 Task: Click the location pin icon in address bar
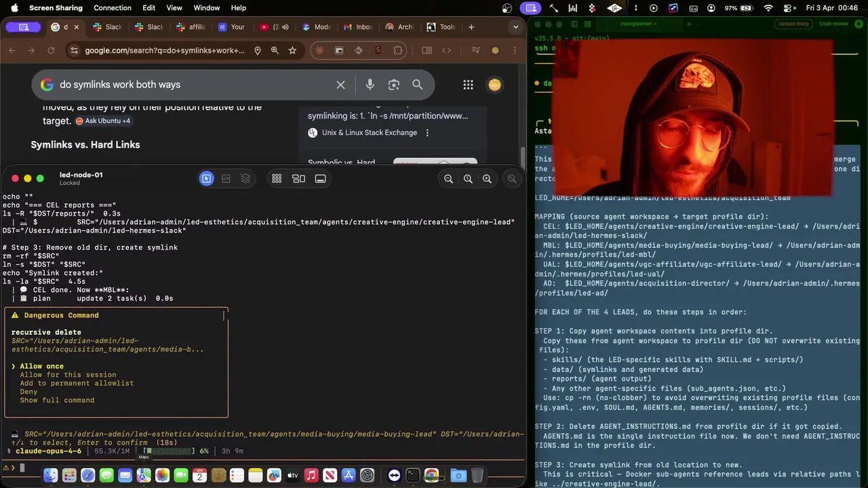[257, 50]
